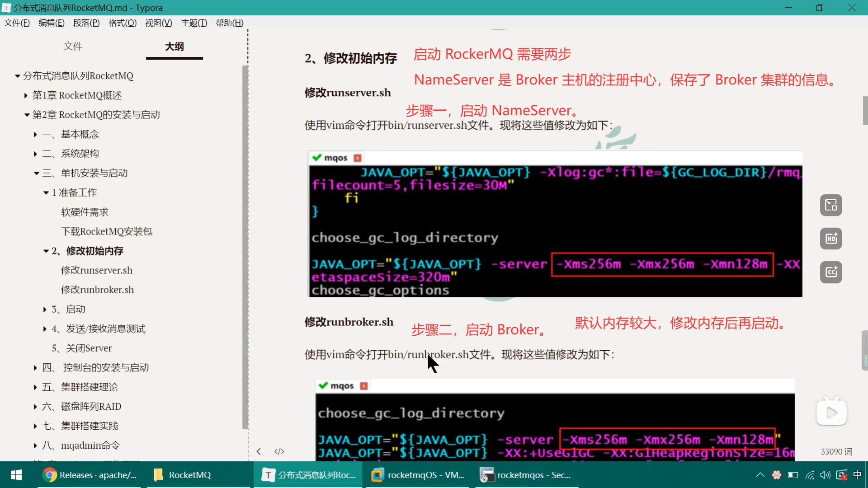The width and height of the screenshot is (868, 488).
Task: Open the 格式(O) menu
Action: click(122, 23)
